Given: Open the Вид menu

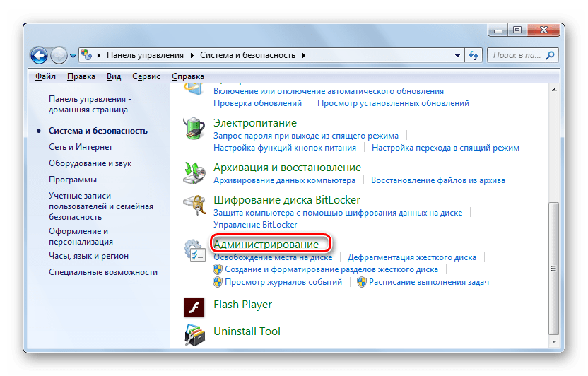Looking at the screenshot, I should (x=114, y=76).
